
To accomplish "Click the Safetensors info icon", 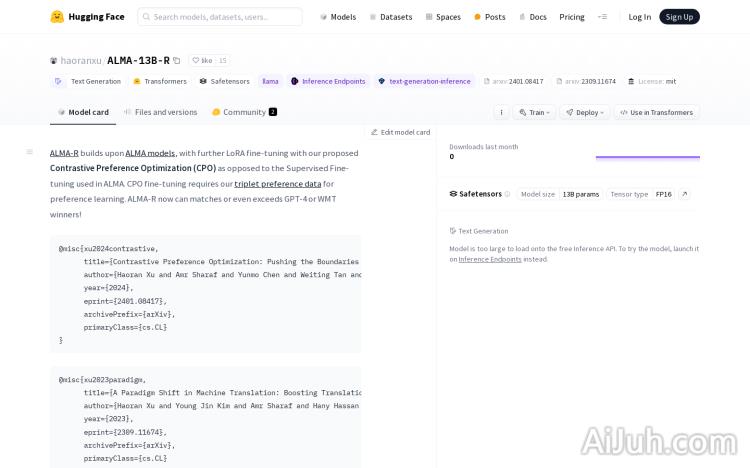I will 507,194.
